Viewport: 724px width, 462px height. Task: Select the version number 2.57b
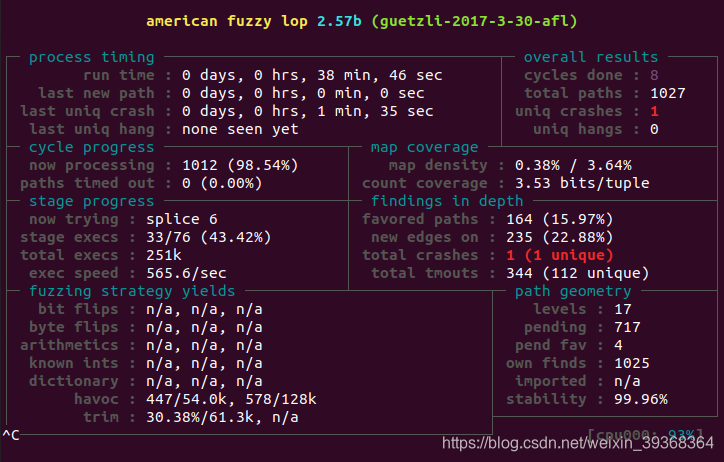coord(339,21)
